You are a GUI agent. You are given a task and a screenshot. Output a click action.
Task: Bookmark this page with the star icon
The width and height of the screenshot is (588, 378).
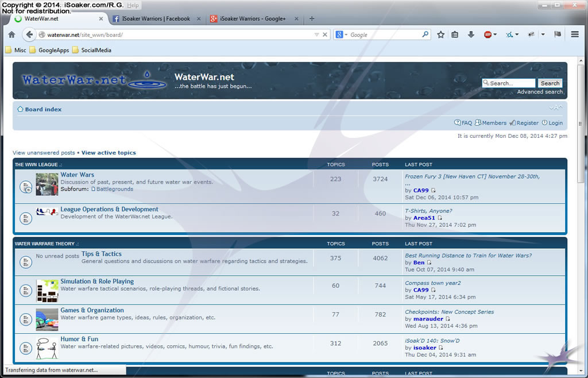440,34
